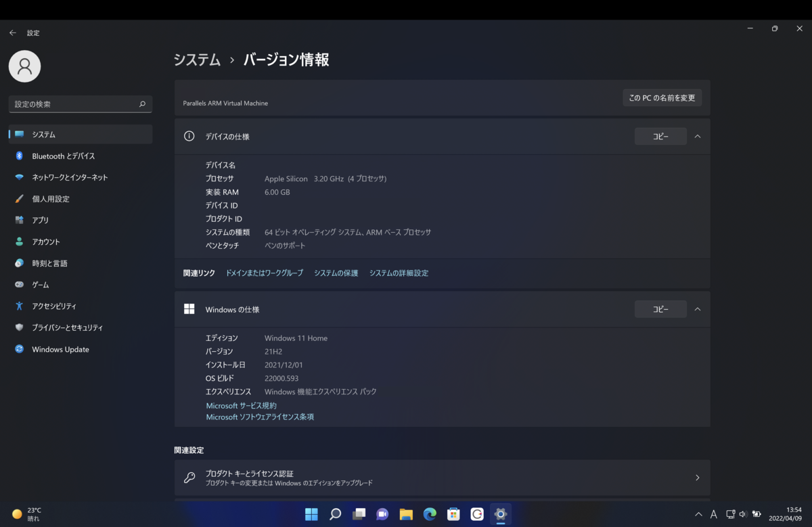Click the プライバシーとセキュリティ shield icon

[19, 327]
